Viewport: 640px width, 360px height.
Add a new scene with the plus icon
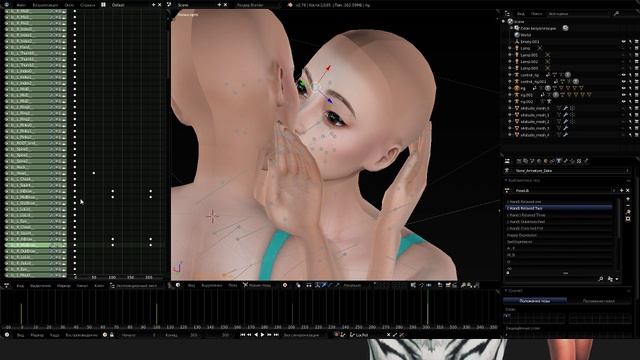point(219,5)
